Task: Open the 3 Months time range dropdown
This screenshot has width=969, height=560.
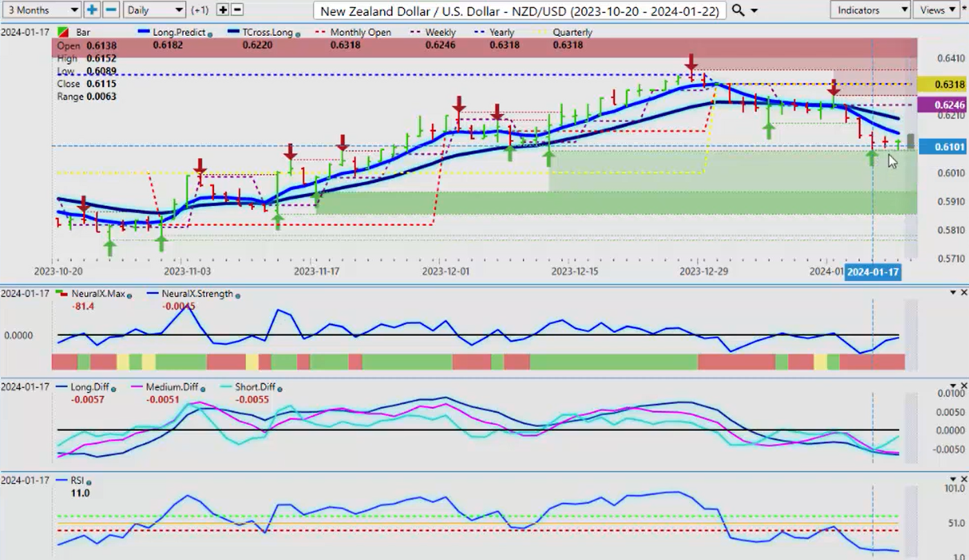Action: click(x=41, y=10)
